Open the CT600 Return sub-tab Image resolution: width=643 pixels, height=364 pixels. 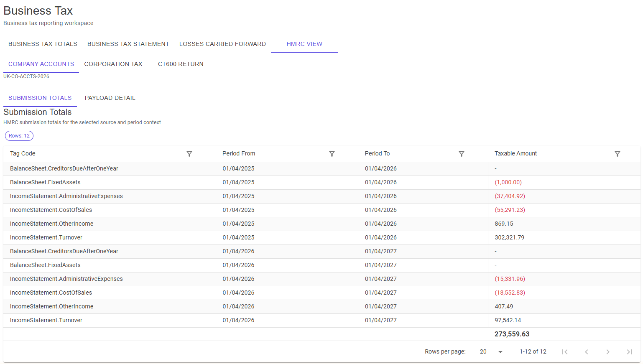pos(181,64)
